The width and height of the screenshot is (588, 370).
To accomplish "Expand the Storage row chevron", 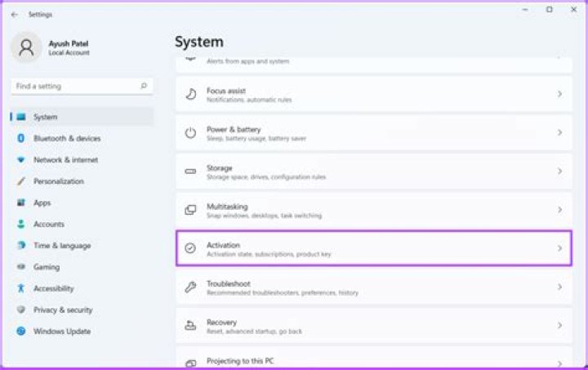I will [x=559, y=172].
